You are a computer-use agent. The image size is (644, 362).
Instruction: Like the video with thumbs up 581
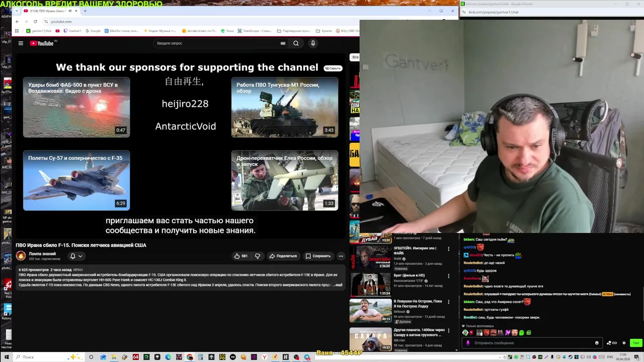click(x=242, y=256)
